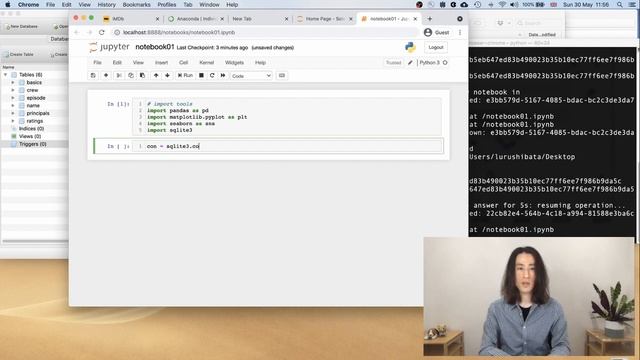Restart the kernel with the circular arrow
The height and width of the screenshot is (360, 640).
coord(212,76)
